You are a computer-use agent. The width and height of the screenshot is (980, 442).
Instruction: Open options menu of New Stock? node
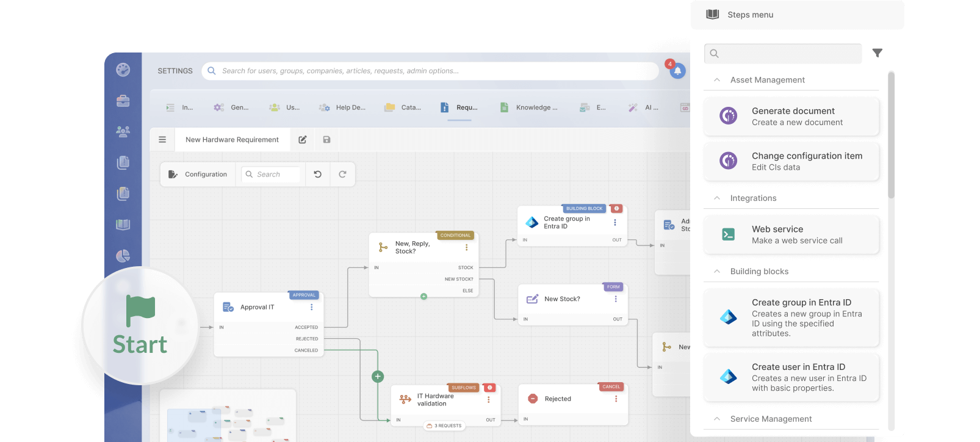616,299
